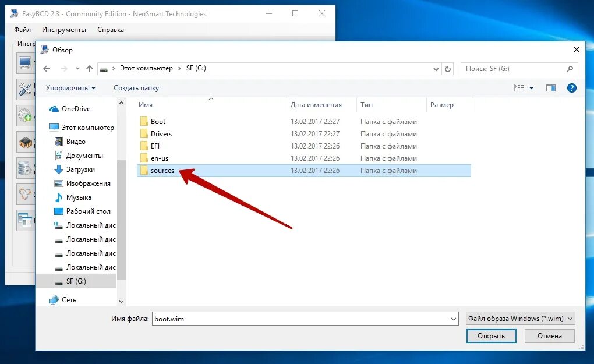Open the Инструменты menu in EasyBCD
Viewport: 594px width, 364px height.
(63, 29)
